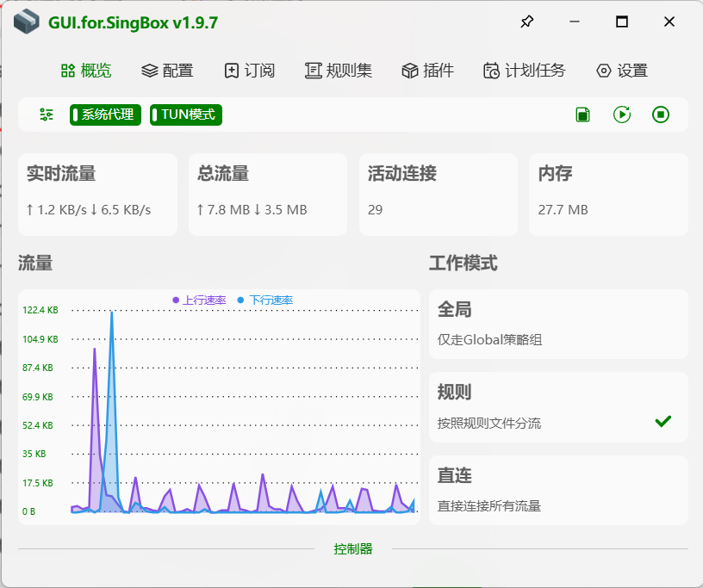Switch to the 配置 profiles tab
This screenshot has height=588, width=703.
167,71
